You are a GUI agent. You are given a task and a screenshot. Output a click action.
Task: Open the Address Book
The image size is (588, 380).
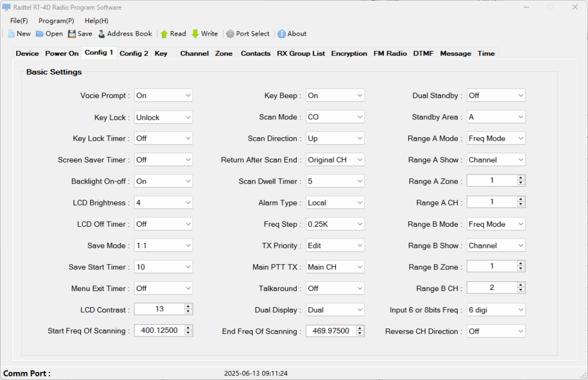click(x=102, y=34)
